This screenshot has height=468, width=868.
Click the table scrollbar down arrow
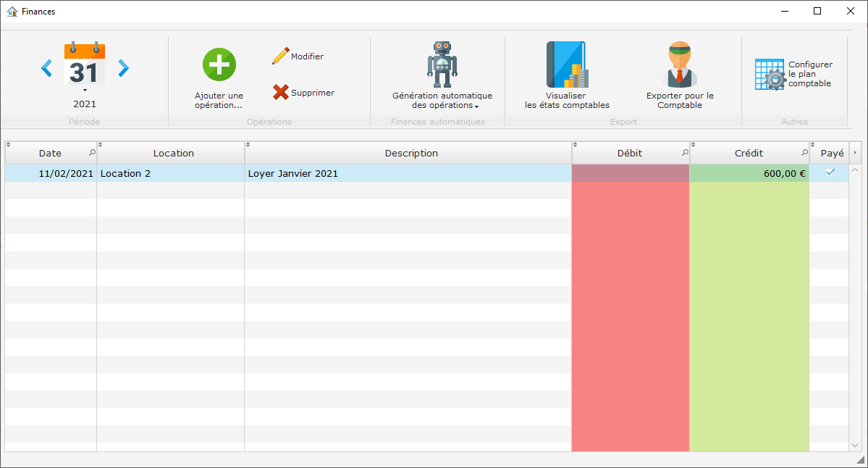tap(855, 446)
